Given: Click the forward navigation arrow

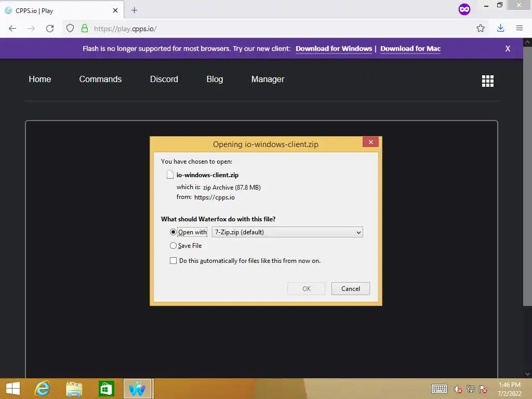Looking at the screenshot, I should tap(31, 29).
